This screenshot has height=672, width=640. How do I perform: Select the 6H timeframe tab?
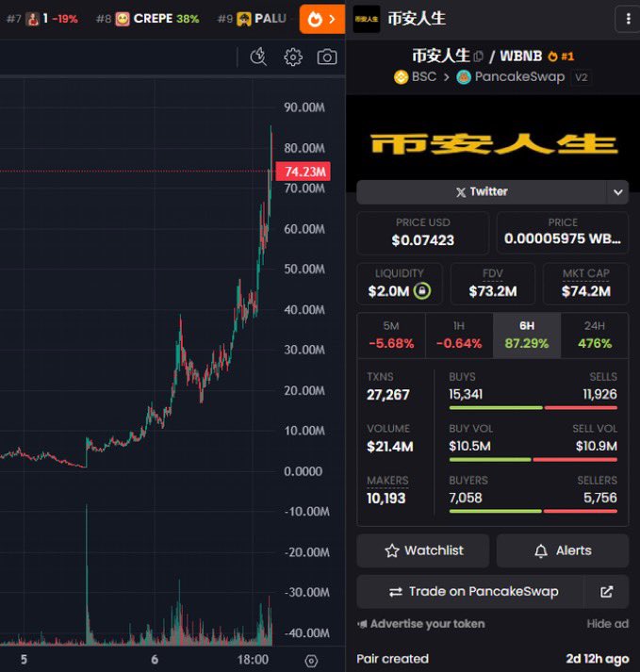coord(527,336)
